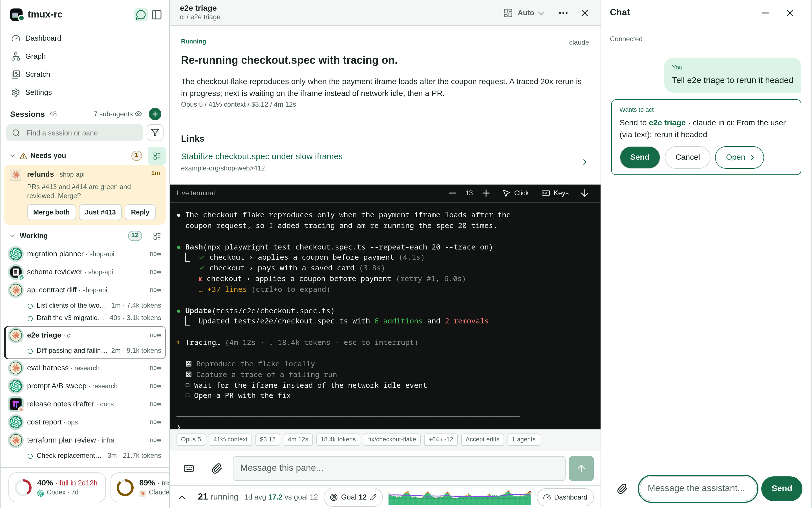
Task: Cancel the pending assistant action
Action: [687, 157]
